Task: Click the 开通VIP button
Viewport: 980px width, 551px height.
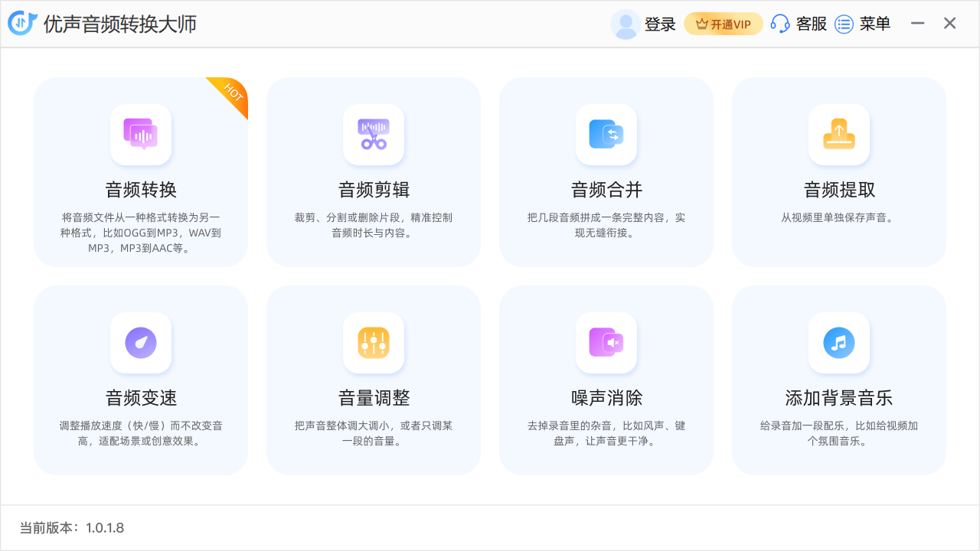Action: coord(724,24)
